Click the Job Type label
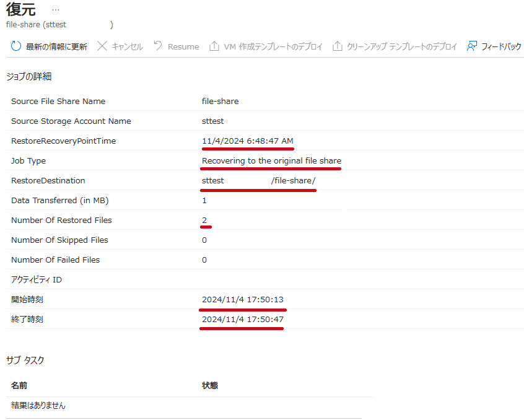 point(28,161)
